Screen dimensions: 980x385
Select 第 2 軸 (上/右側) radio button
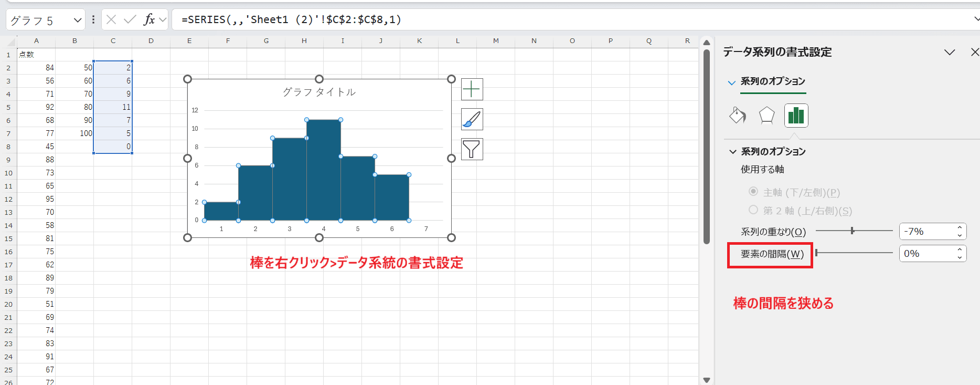753,210
